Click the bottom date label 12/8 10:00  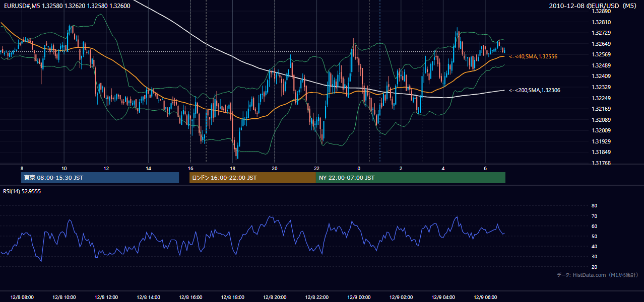[x=64, y=297]
